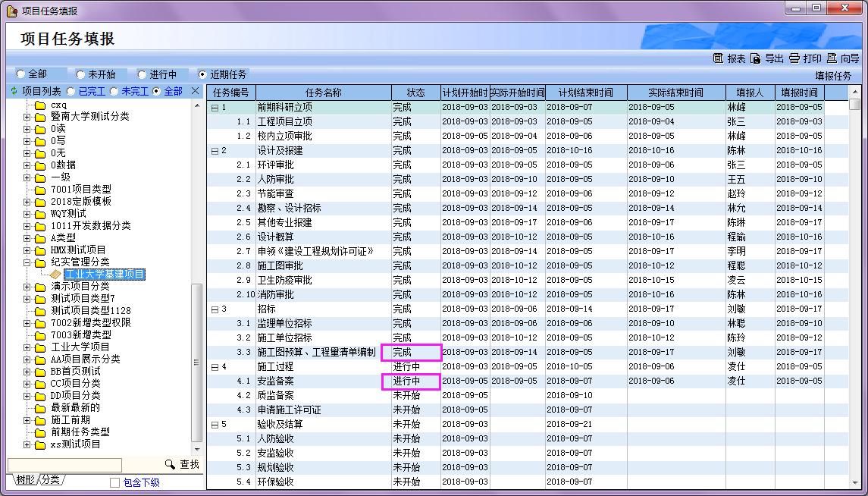Click the green refresh icon beside 项目列表
This screenshot has width=868, height=496.
(13, 91)
